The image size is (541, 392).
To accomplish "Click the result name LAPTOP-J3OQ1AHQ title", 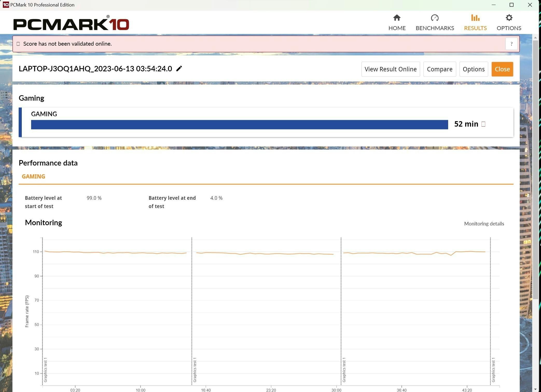I will tap(95, 69).
